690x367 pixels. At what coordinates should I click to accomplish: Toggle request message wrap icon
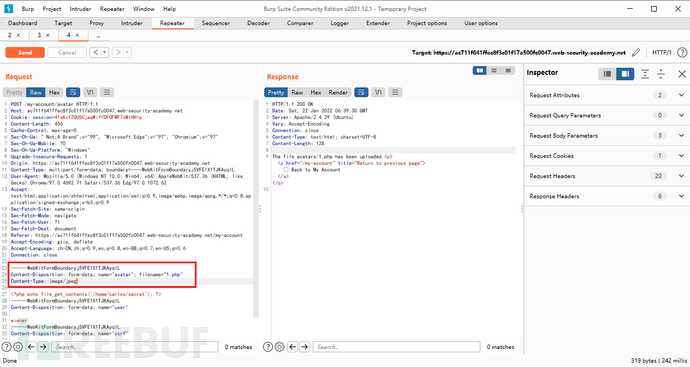[x=73, y=92]
